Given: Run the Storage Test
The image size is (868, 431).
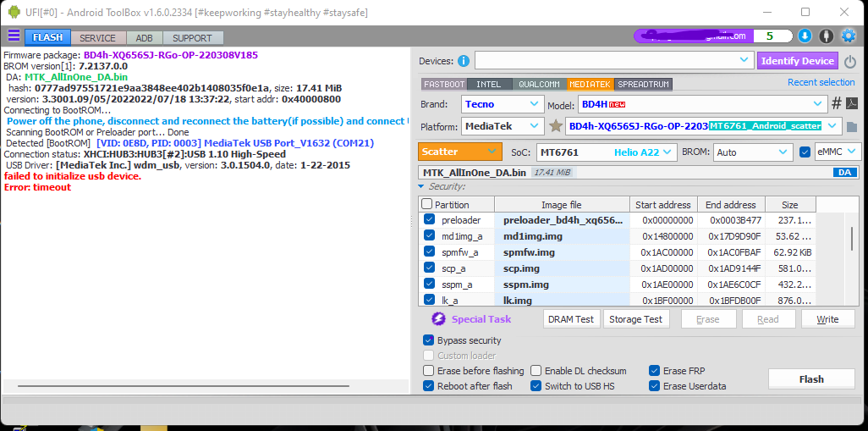Looking at the screenshot, I should 635,319.
